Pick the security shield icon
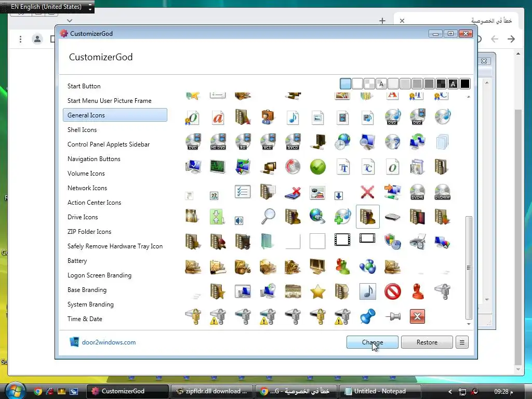This screenshot has height=399, width=532. click(x=393, y=242)
